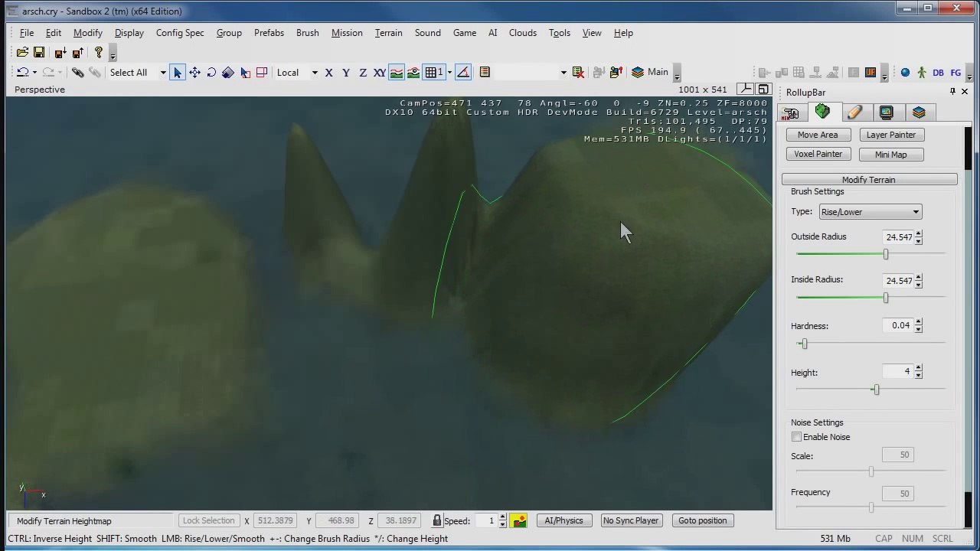Toggle the terrain collision icon in status bar
980x551 pixels.
point(519,521)
